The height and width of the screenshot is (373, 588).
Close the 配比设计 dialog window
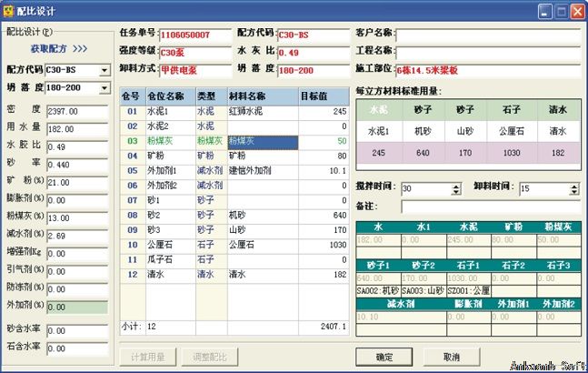pyautogui.click(x=575, y=11)
